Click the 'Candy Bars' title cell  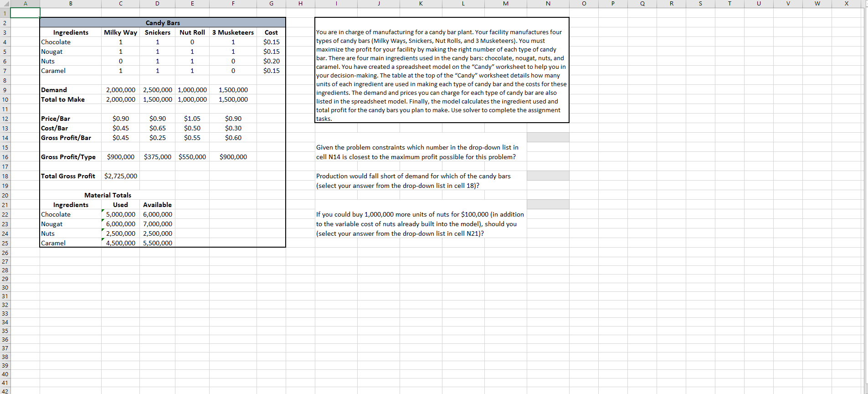[163, 23]
